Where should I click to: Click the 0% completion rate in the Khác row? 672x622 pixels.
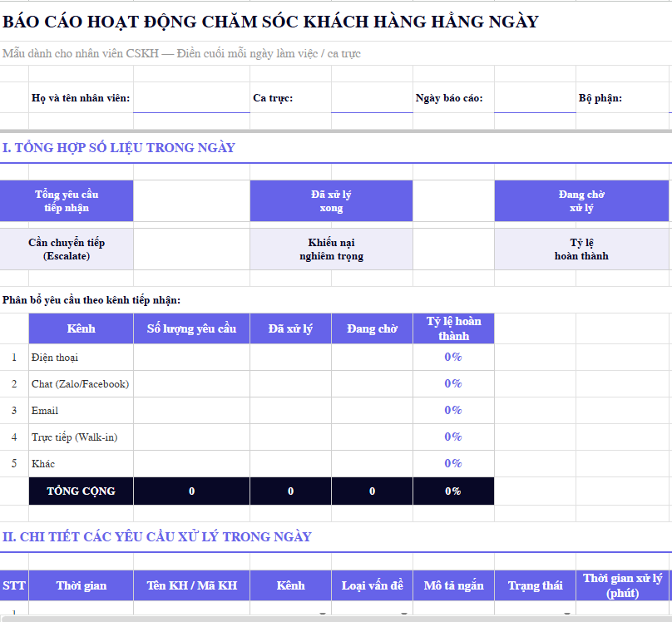[453, 464]
